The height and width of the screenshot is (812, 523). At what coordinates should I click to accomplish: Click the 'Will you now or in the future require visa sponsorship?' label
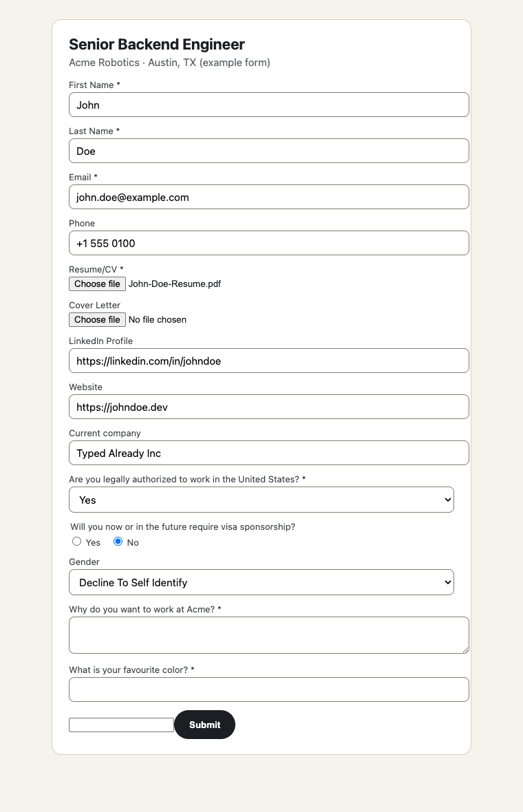point(183,526)
